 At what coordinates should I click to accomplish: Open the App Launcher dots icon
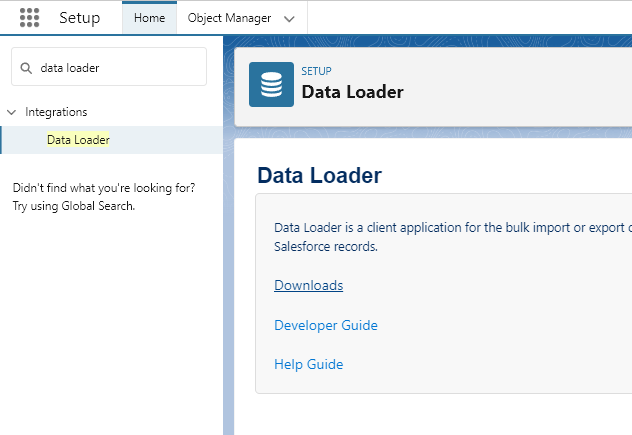point(29,18)
